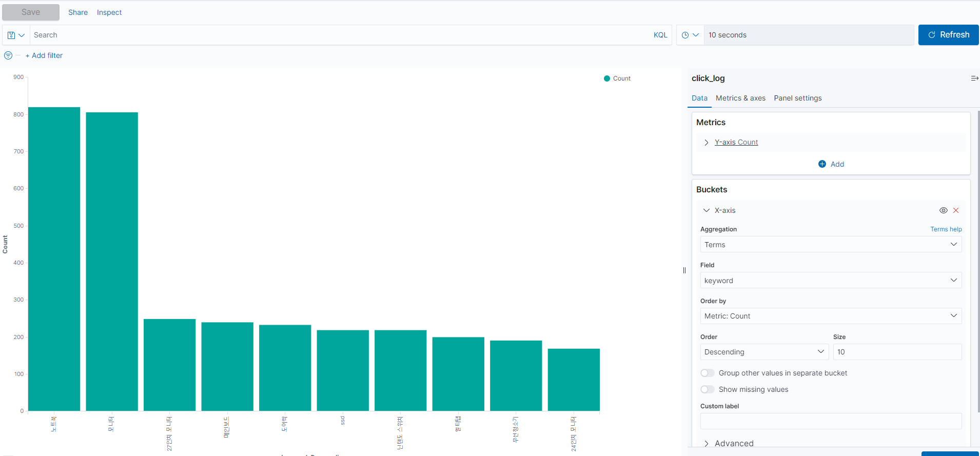Click the 10 seconds time range field
980x456 pixels.
click(x=809, y=35)
